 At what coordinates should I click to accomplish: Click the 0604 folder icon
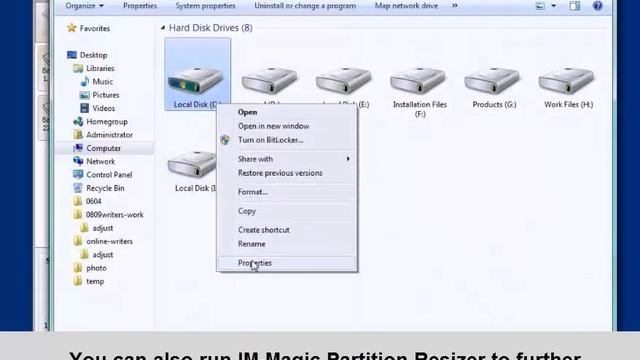point(78,201)
